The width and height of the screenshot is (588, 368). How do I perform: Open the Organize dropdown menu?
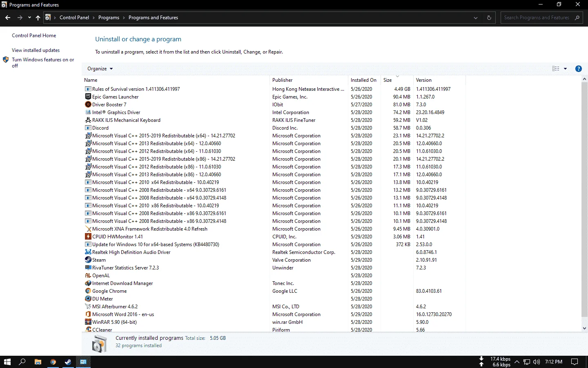coord(100,69)
